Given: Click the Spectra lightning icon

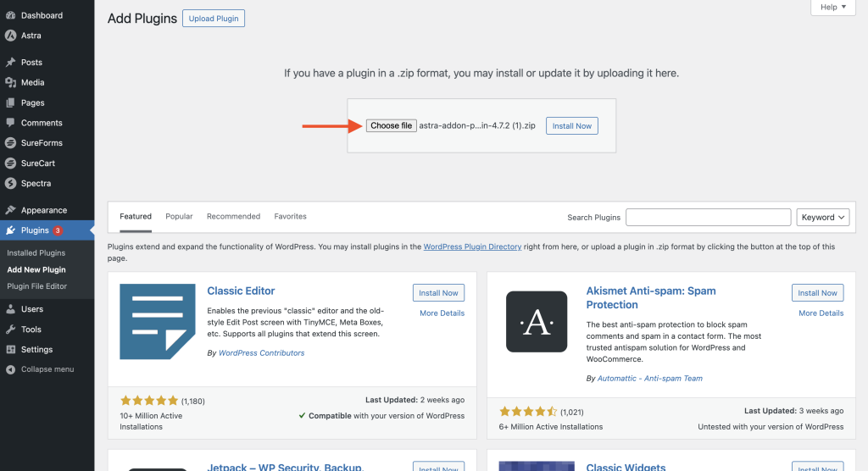Looking at the screenshot, I should (x=10, y=183).
